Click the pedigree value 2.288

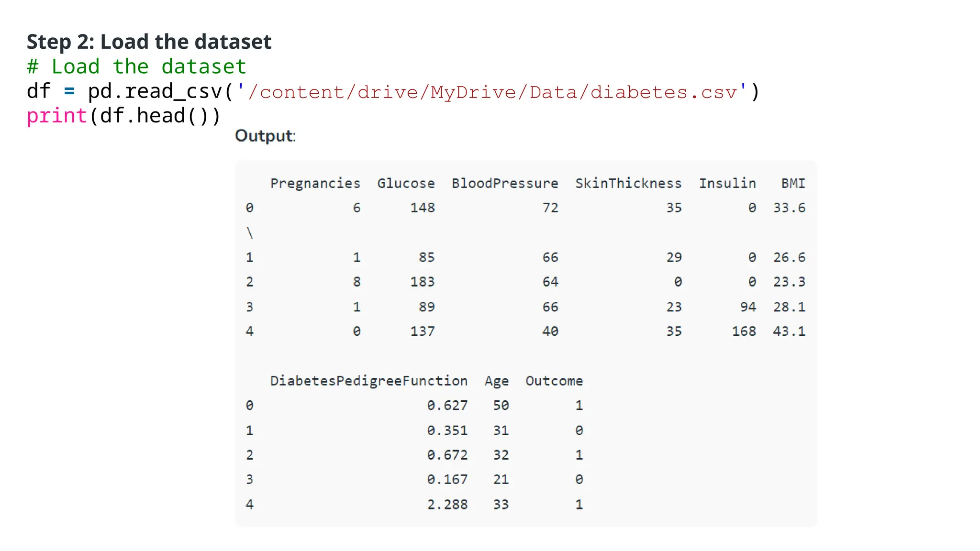point(447,505)
